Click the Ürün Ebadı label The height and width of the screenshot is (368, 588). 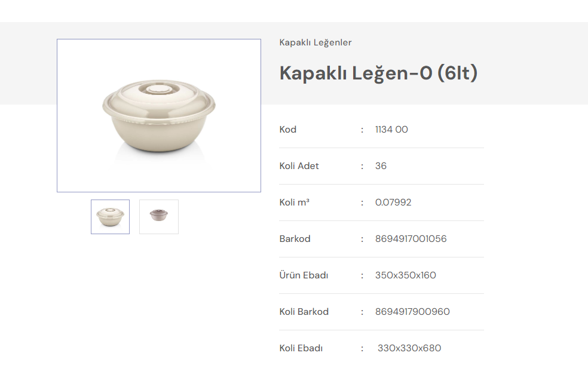[x=304, y=275]
